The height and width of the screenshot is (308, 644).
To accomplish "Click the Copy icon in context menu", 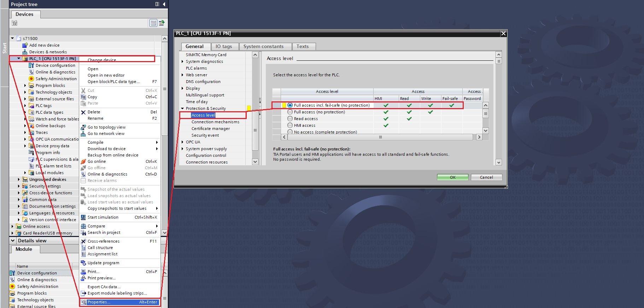I will (83, 97).
